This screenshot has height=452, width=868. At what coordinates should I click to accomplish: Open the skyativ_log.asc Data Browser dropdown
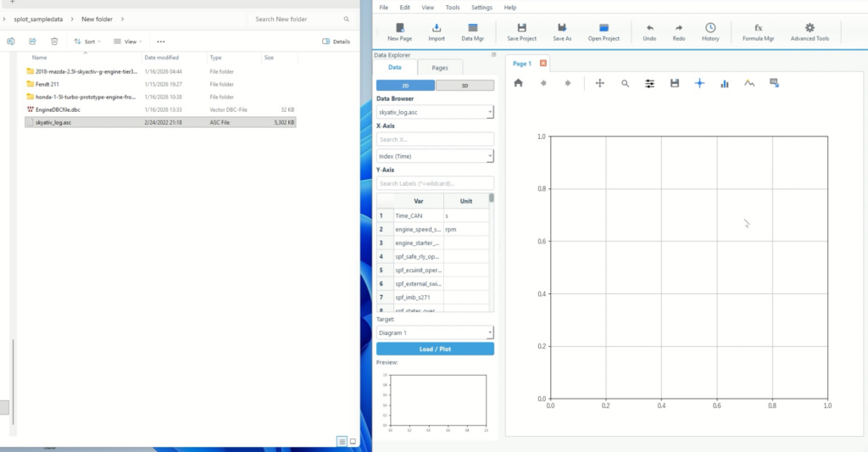(x=435, y=112)
